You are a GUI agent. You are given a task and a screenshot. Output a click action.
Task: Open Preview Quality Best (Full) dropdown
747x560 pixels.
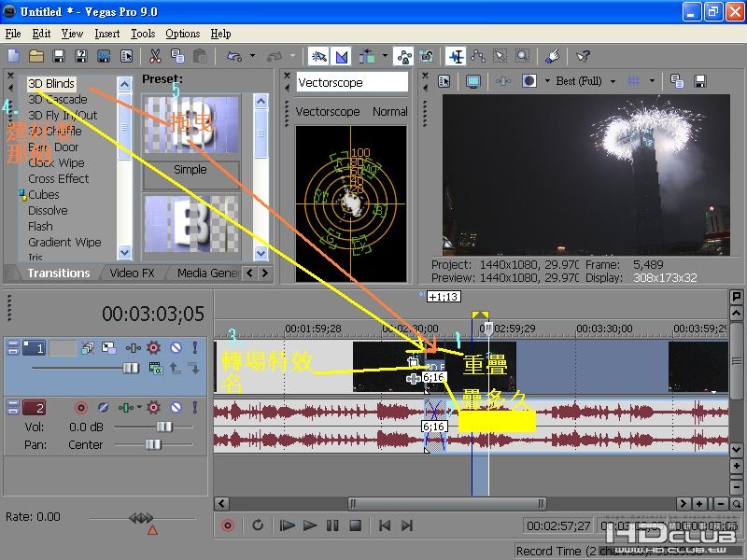[x=613, y=81]
